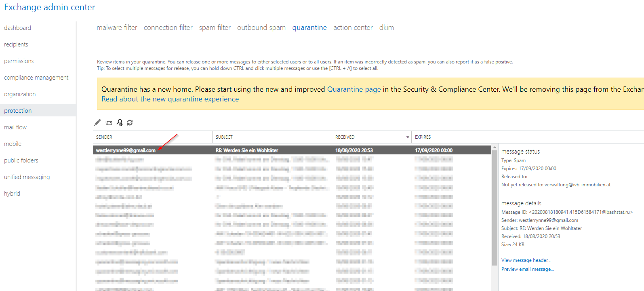Click the pencil edit icon in the toolbar
The image size is (644, 291).
click(97, 122)
